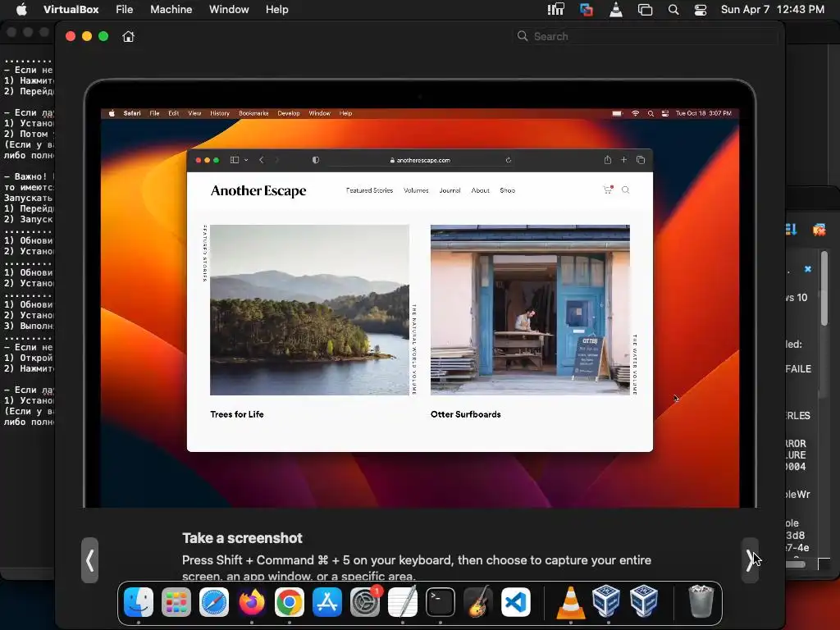Click the magnifier icon in Tips search bar
Viewport: 840px width, 630px height.
pyautogui.click(x=523, y=36)
